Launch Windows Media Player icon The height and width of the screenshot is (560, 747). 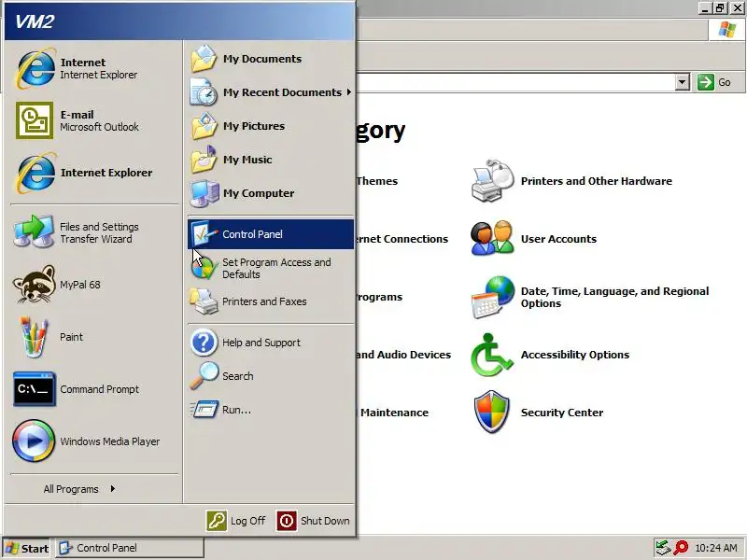(34, 441)
